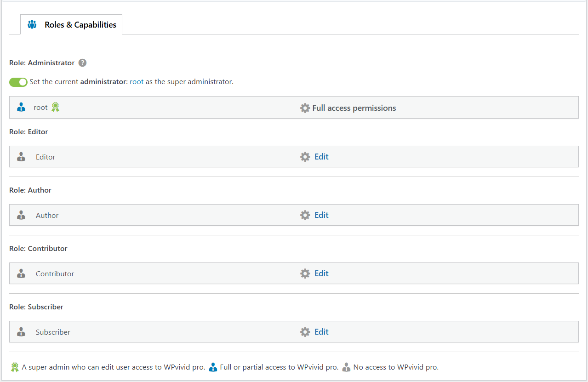This screenshot has height=382, width=588.
Task: Click the gray user icon beside Contributor
Action: 21,274
